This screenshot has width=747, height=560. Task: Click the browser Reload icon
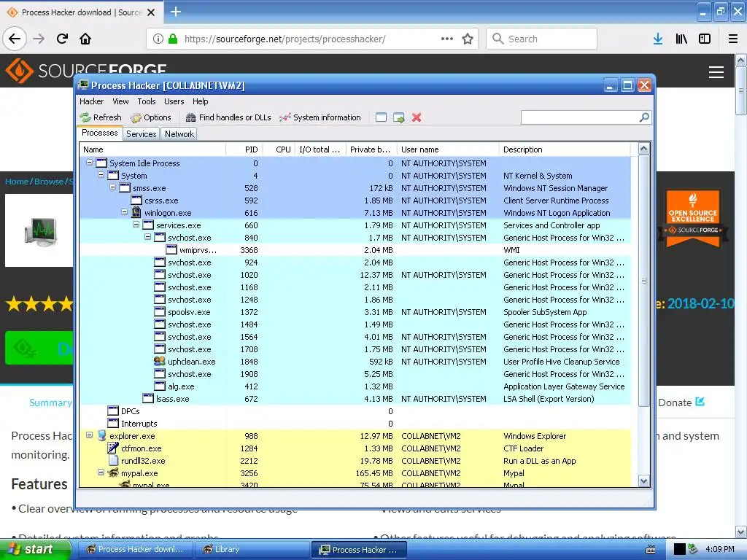[x=62, y=39]
